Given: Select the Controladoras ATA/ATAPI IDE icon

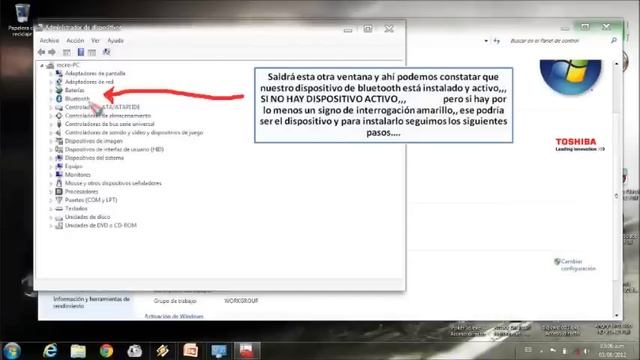Looking at the screenshot, I should click(59, 107).
